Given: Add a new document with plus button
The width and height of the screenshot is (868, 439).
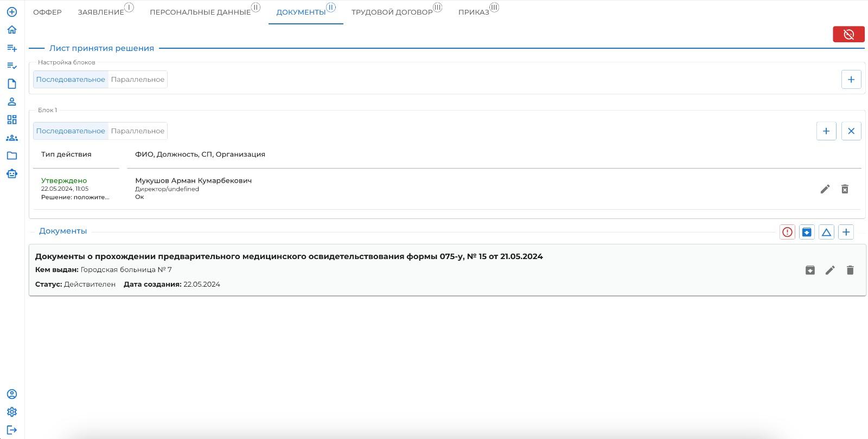Looking at the screenshot, I should 846,232.
